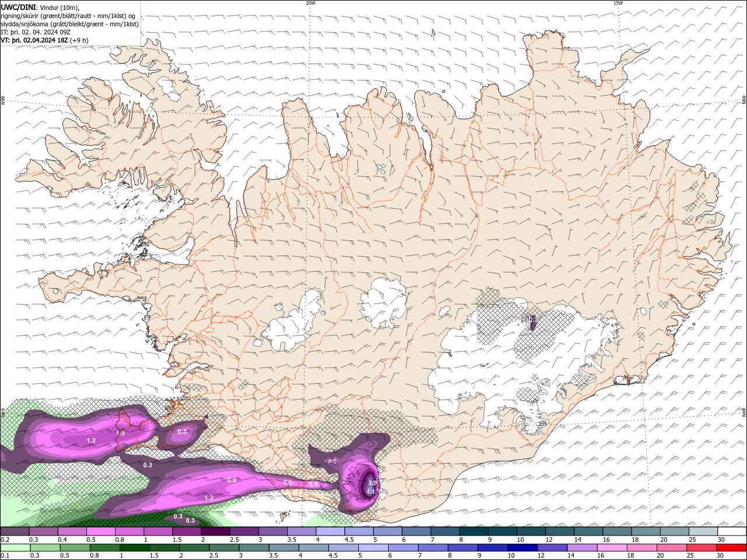Click the 4.1 snowfall maximum value on map
Viewport: 747px width, 560px height.
tap(371, 492)
